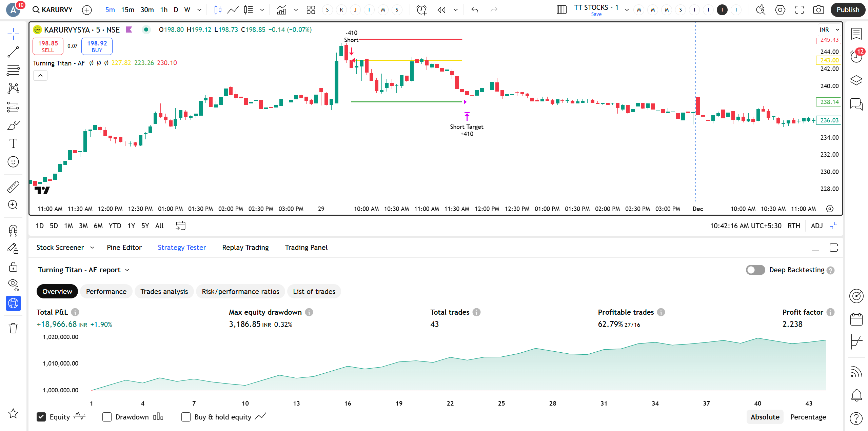Expand indicator templates dropdown arrow
868x431 pixels.
pyautogui.click(x=296, y=10)
